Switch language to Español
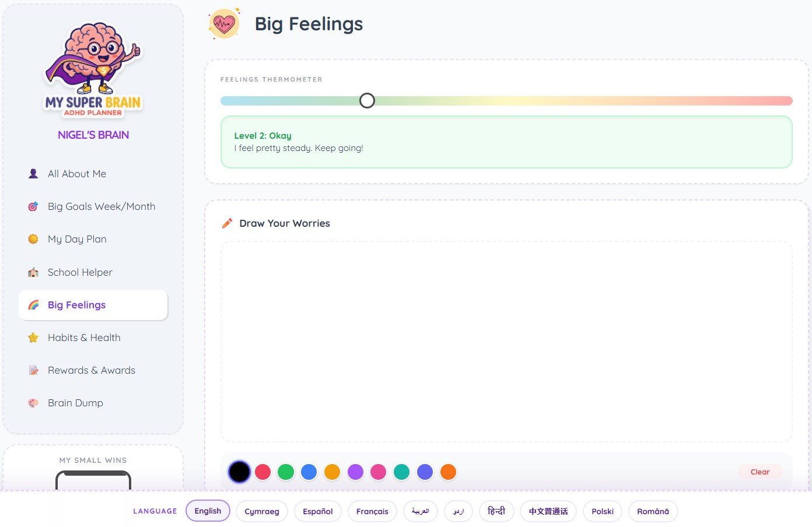The width and height of the screenshot is (812, 527). pos(318,511)
